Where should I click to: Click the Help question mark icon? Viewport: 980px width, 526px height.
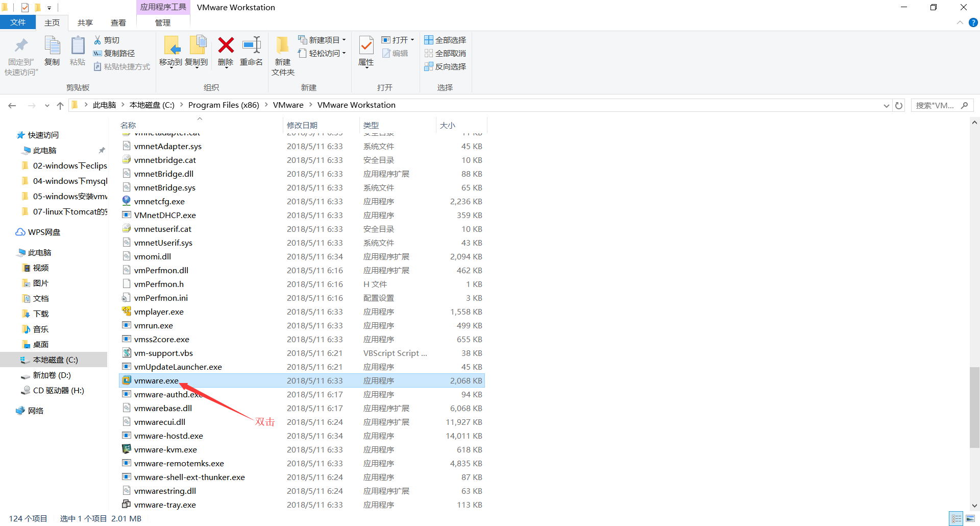tap(973, 22)
